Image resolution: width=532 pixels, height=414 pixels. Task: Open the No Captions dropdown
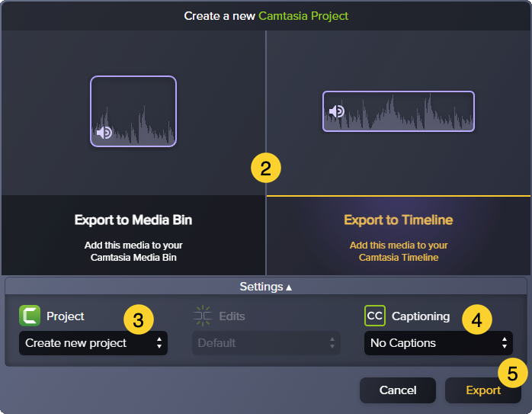(x=438, y=343)
